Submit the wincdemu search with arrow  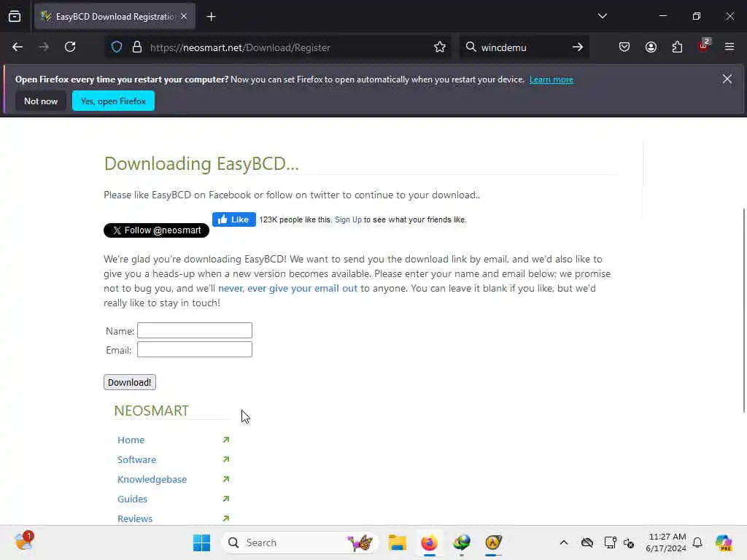[578, 47]
